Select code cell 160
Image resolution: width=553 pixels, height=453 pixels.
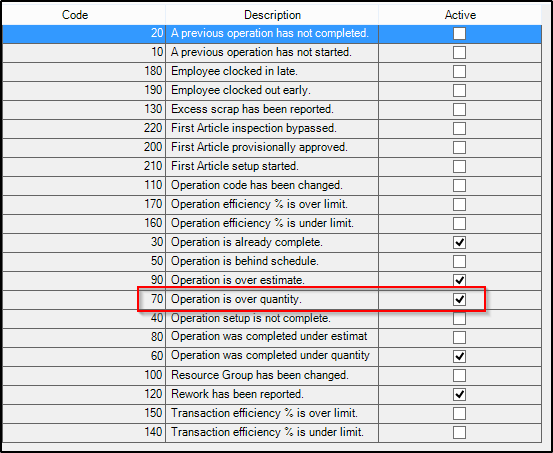point(84,224)
